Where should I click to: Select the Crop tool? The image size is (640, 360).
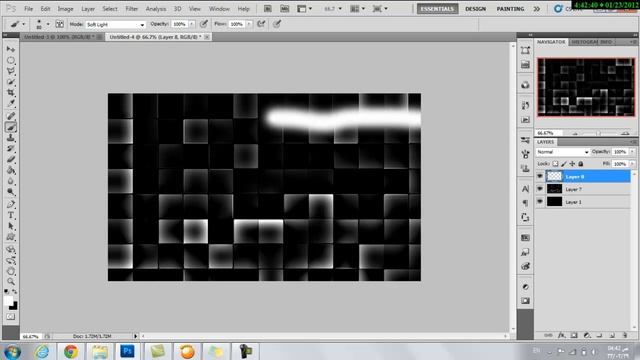coord(11,93)
